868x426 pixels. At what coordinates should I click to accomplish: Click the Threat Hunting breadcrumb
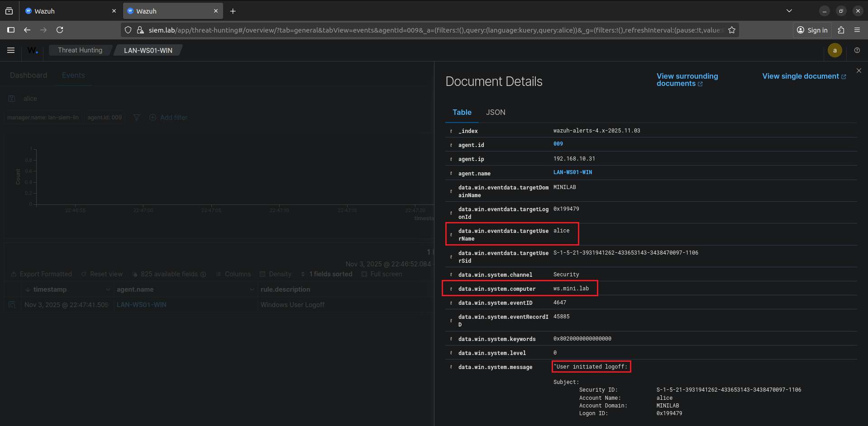(x=80, y=50)
